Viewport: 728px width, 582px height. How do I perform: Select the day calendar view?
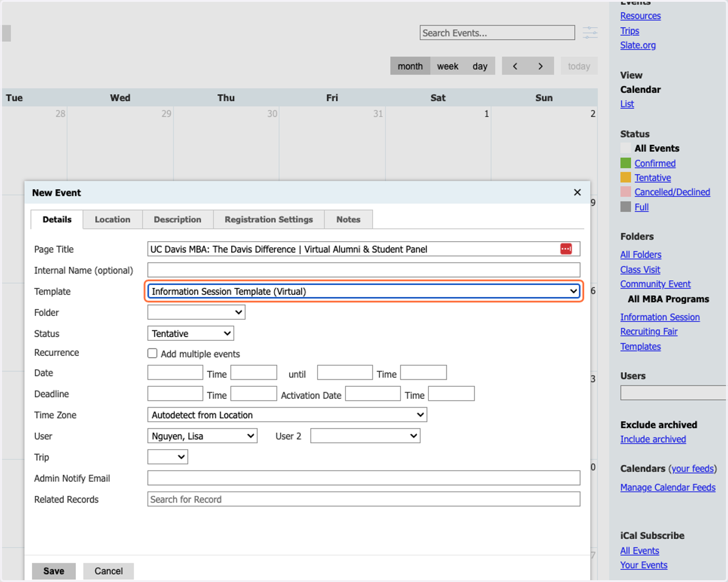click(480, 66)
